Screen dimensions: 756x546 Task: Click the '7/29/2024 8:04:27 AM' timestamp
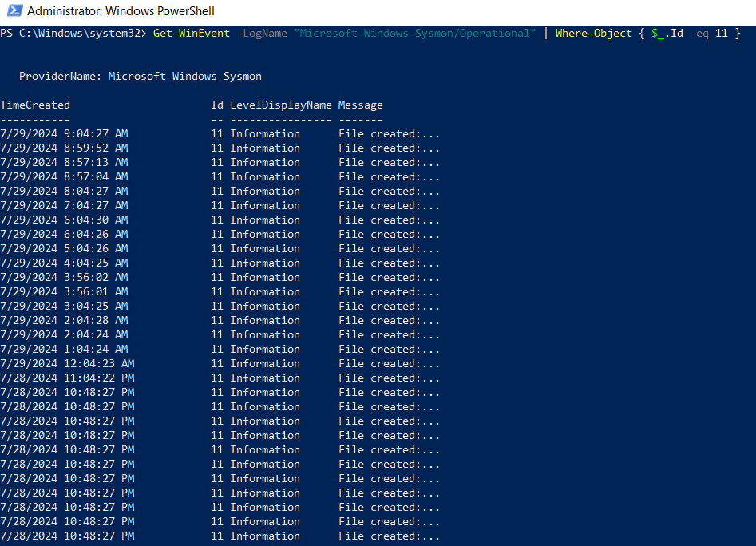tap(64, 192)
